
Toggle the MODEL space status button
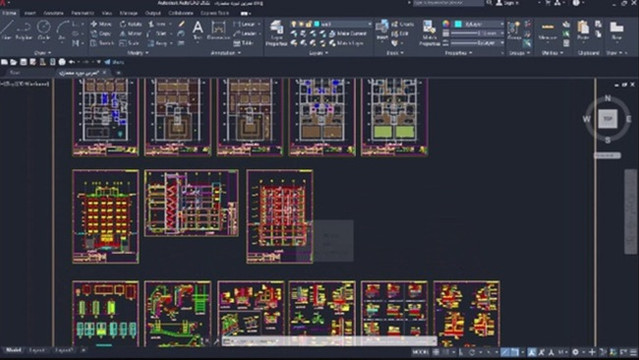pyautogui.click(x=420, y=352)
